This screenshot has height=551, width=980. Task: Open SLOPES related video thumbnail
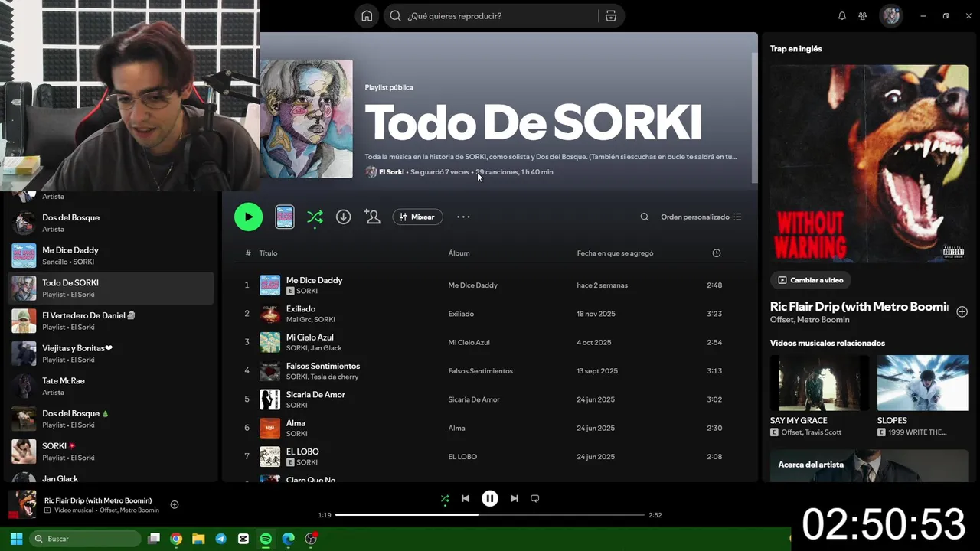pyautogui.click(x=923, y=383)
